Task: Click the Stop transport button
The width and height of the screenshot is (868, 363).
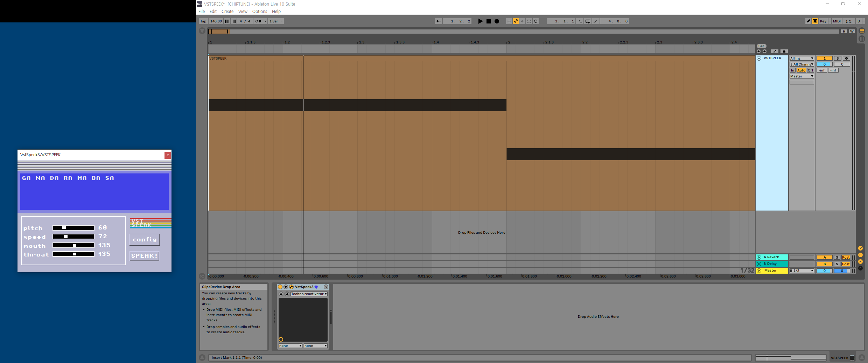Action: pos(489,21)
